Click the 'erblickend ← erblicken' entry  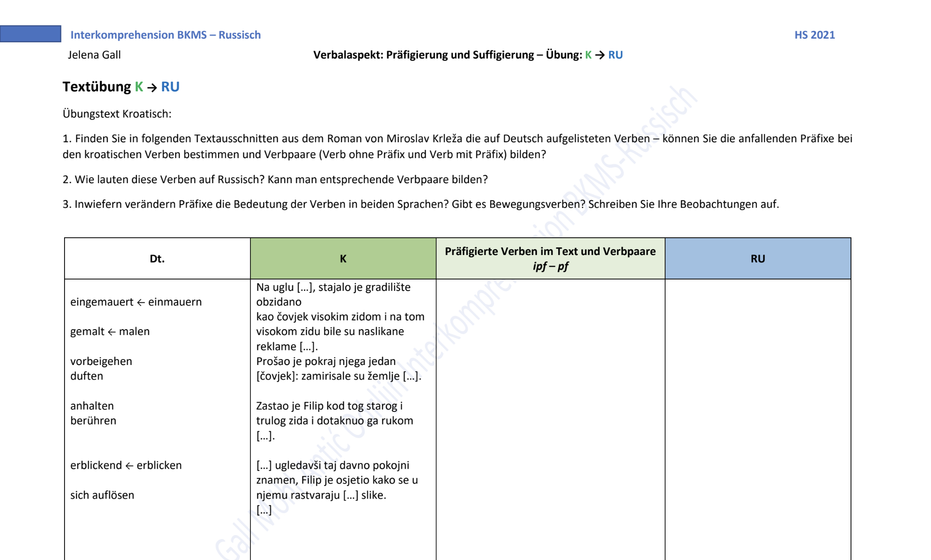(x=126, y=465)
